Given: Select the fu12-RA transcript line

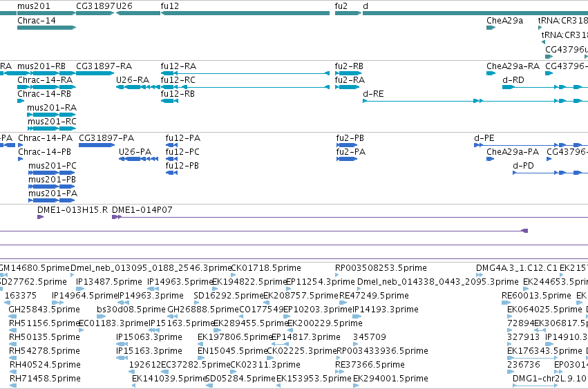Looking at the screenshot, I should point(245,73).
